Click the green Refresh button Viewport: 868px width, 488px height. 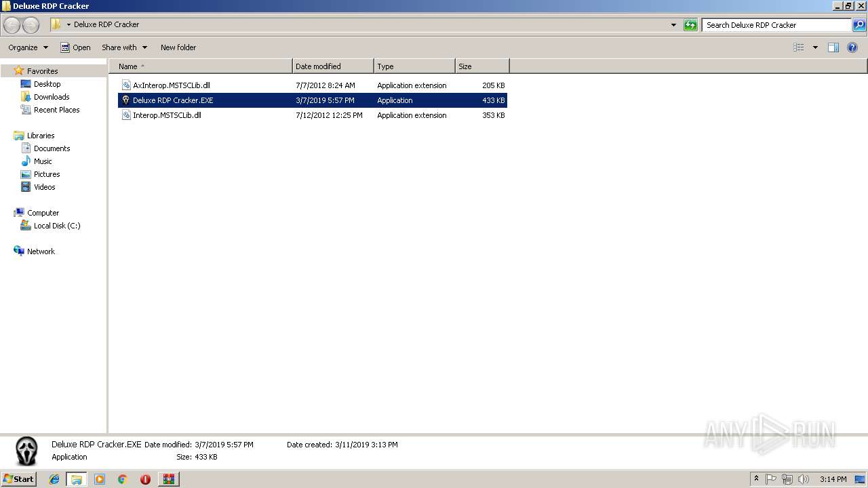pyautogui.click(x=690, y=25)
